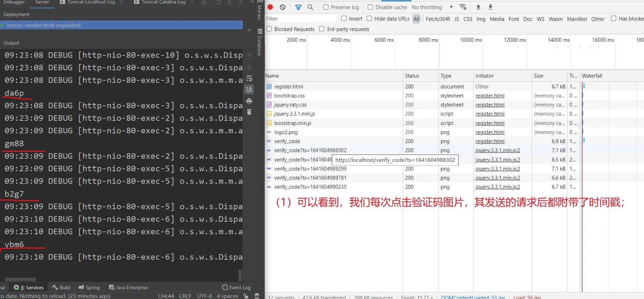
Task: Open the CRLF line separator menu
Action: [185, 296]
